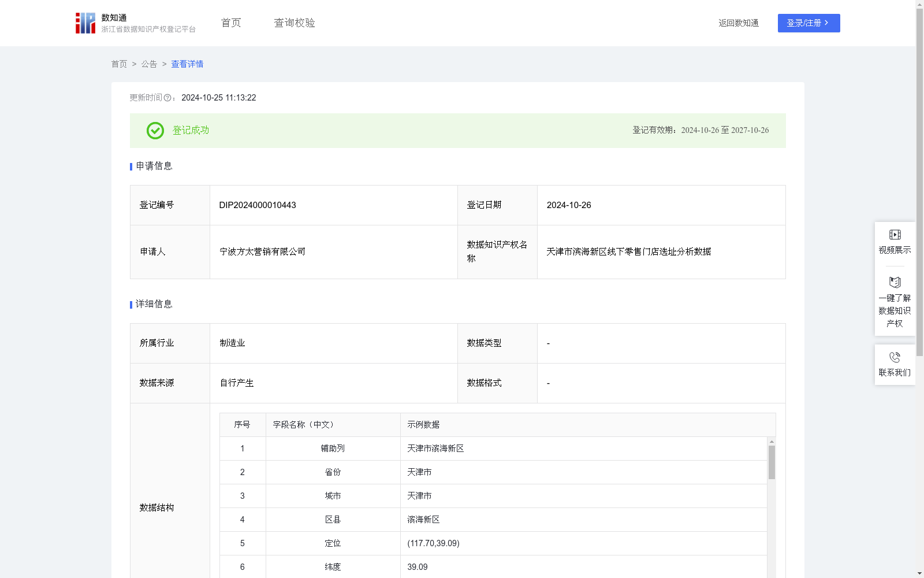Select the current 查看详情 breadcrumb entry
Viewport: 924px width, 578px height.
click(x=187, y=64)
